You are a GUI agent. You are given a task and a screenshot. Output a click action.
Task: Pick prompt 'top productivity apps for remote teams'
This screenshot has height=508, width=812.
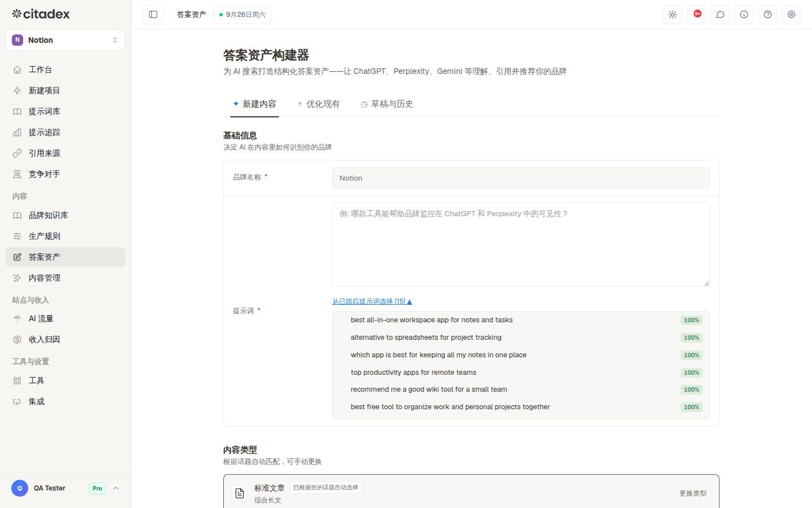coord(520,373)
